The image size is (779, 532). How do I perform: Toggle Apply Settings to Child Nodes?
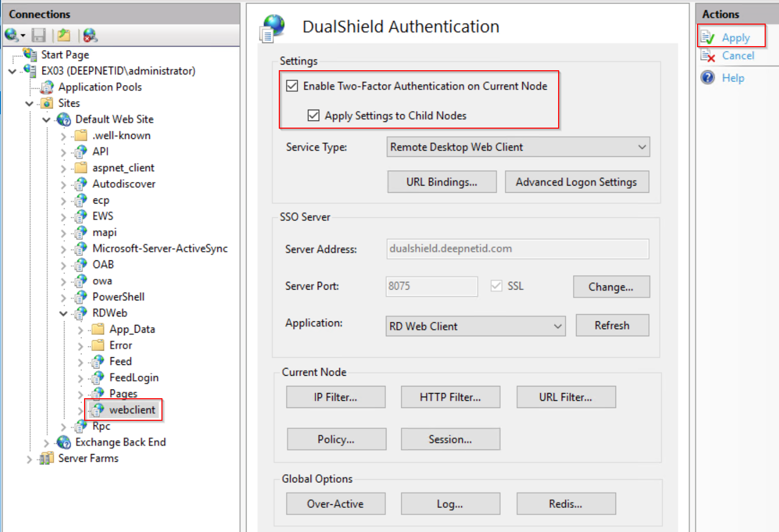tap(314, 115)
